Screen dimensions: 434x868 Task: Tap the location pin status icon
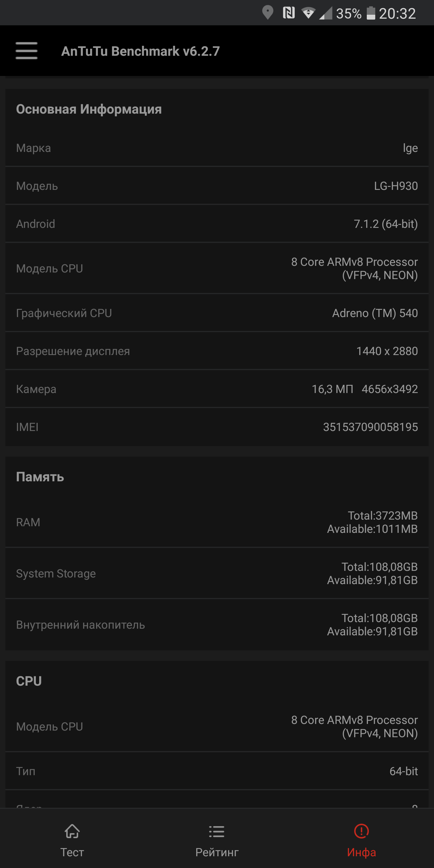(268, 13)
